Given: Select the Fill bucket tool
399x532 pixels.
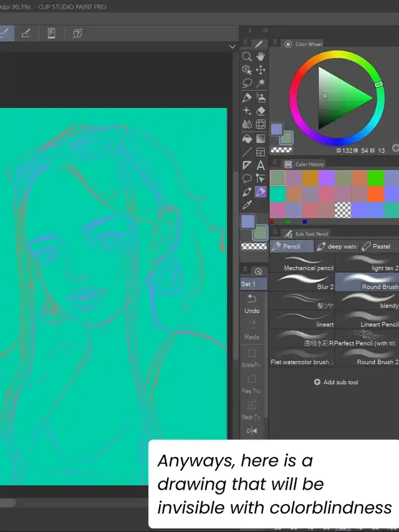Looking at the screenshot, I should (x=247, y=138).
